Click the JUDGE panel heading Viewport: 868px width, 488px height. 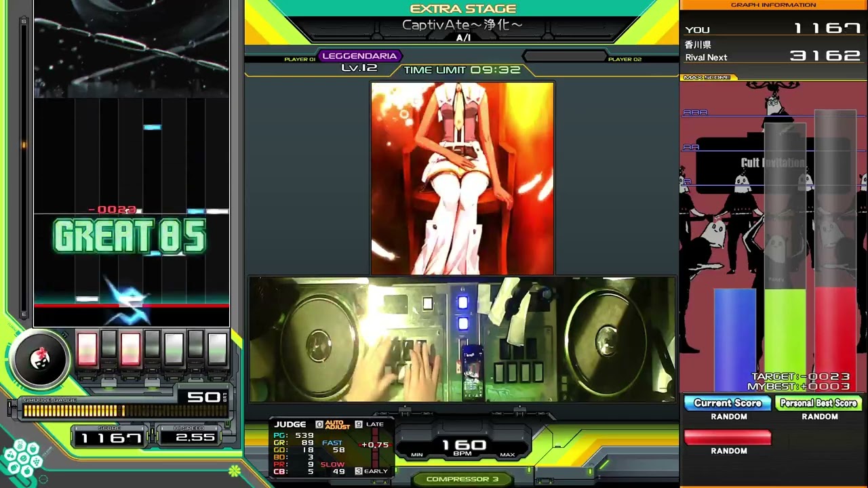(x=290, y=424)
